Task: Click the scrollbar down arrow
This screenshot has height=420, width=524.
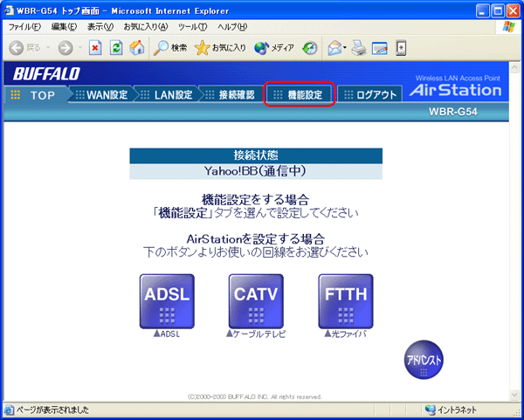Action: [514, 396]
